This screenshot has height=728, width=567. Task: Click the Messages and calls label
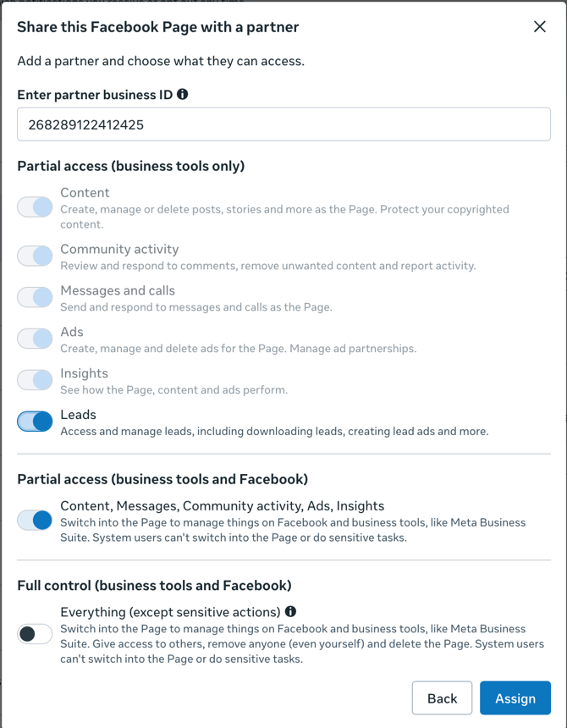pyautogui.click(x=118, y=290)
